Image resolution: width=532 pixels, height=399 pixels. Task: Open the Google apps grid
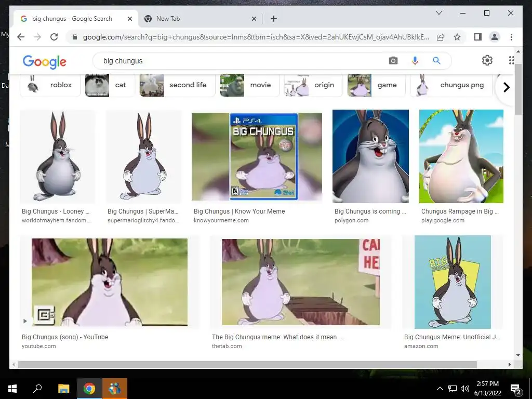point(511,60)
